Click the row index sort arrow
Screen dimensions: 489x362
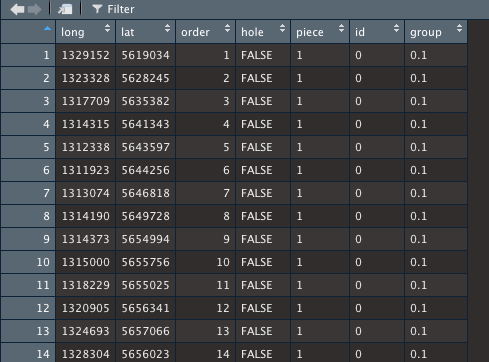click(47, 29)
